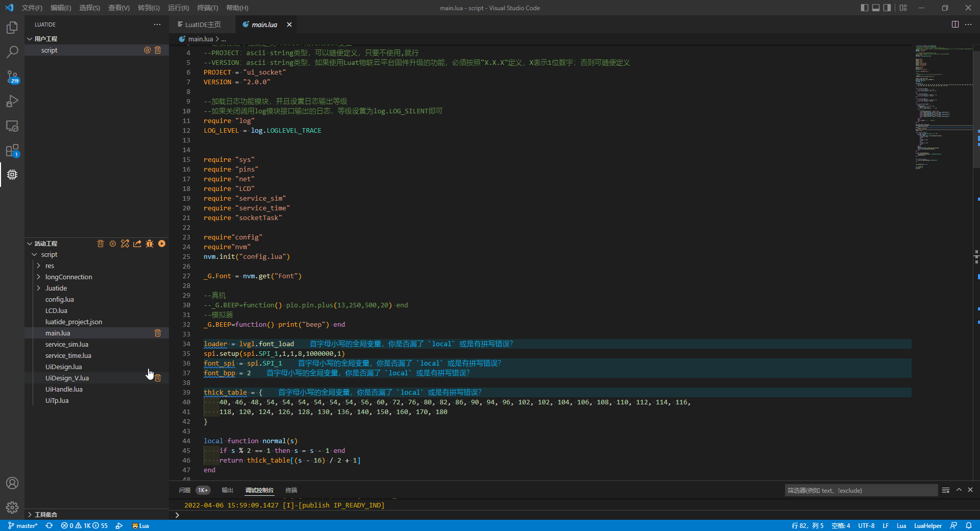Delete main.lua using its trash icon

click(x=158, y=333)
